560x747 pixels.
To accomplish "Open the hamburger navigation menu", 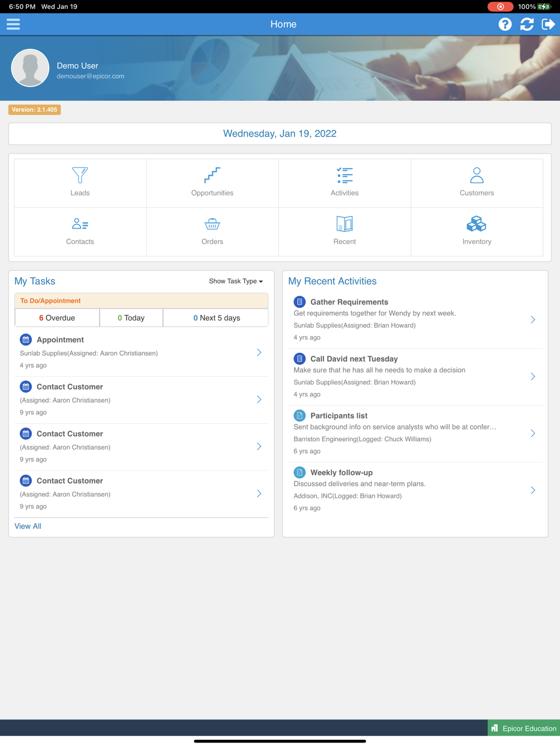I will click(x=13, y=24).
